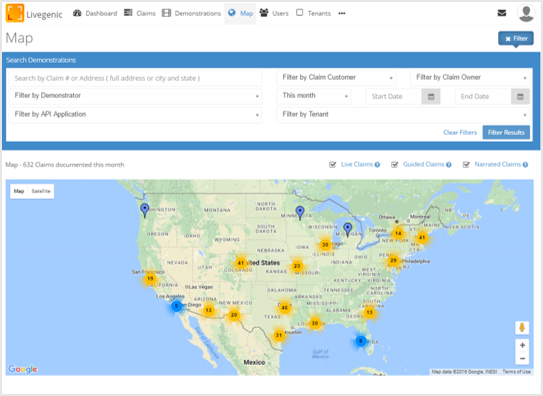The width and height of the screenshot is (543, 396).
Task: Uncheck the Guided Claims checkbox
Action: [x=394, y=165]
